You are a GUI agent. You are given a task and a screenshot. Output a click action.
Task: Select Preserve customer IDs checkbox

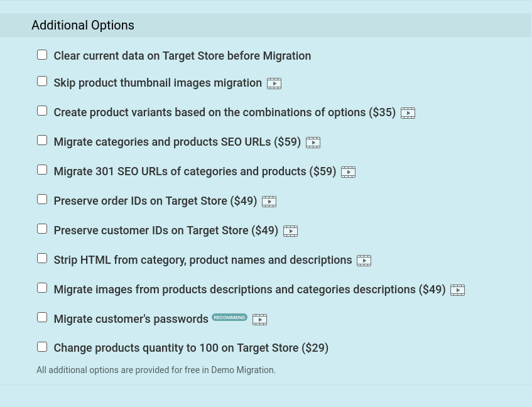pyautogui.click(x=42, y=229)
